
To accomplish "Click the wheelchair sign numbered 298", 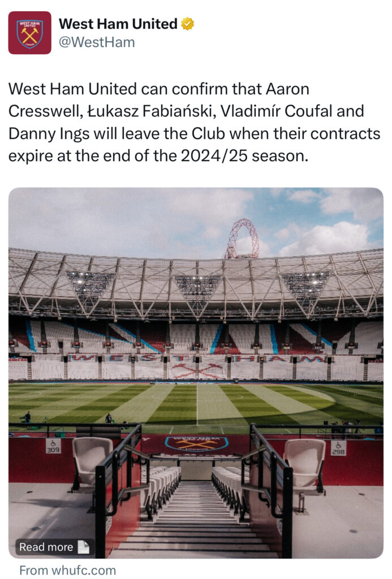I will pos(338,448).
